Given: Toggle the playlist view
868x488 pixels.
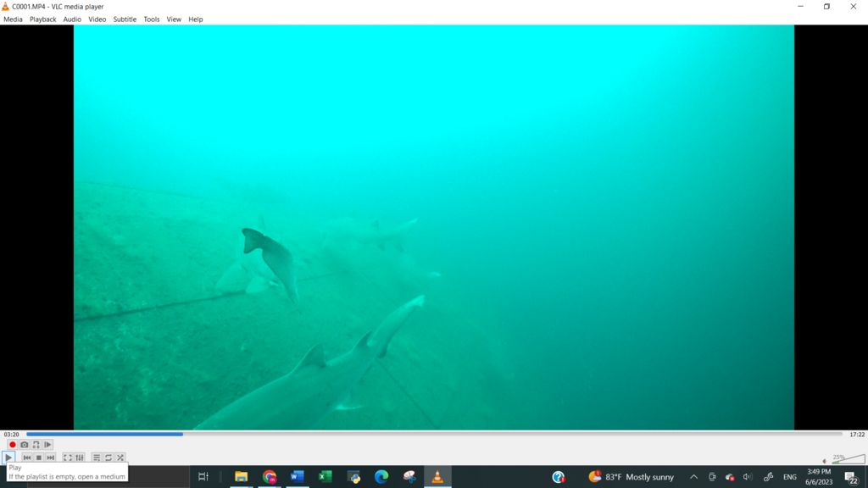Looking at the screenshot, I should [97, 457].
